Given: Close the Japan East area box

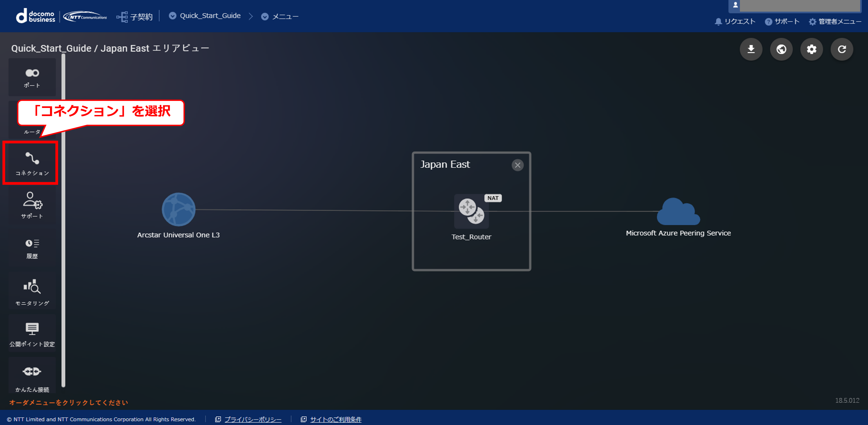Looking at the screenshot, I should (518, 165).
